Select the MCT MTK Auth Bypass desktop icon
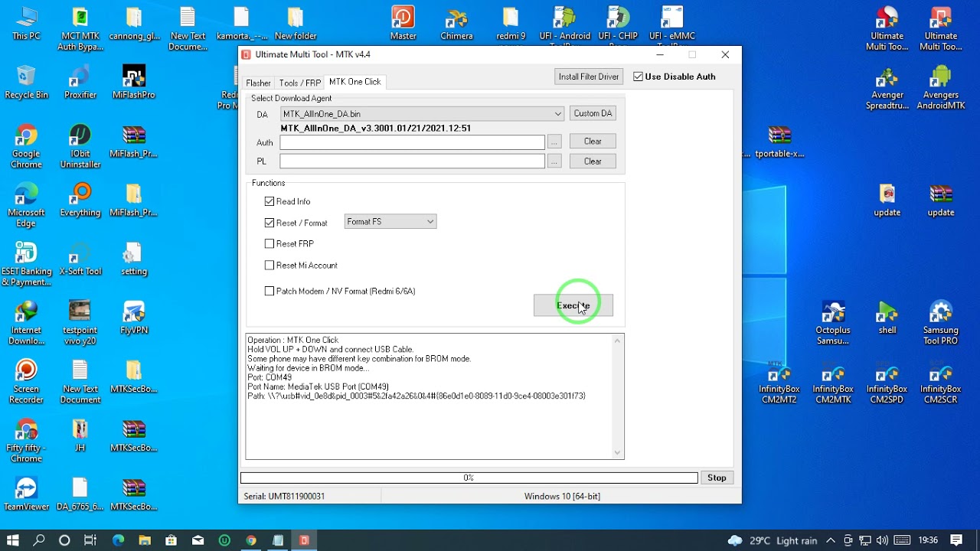Screen dimensions: 980x551 [80, 28]
